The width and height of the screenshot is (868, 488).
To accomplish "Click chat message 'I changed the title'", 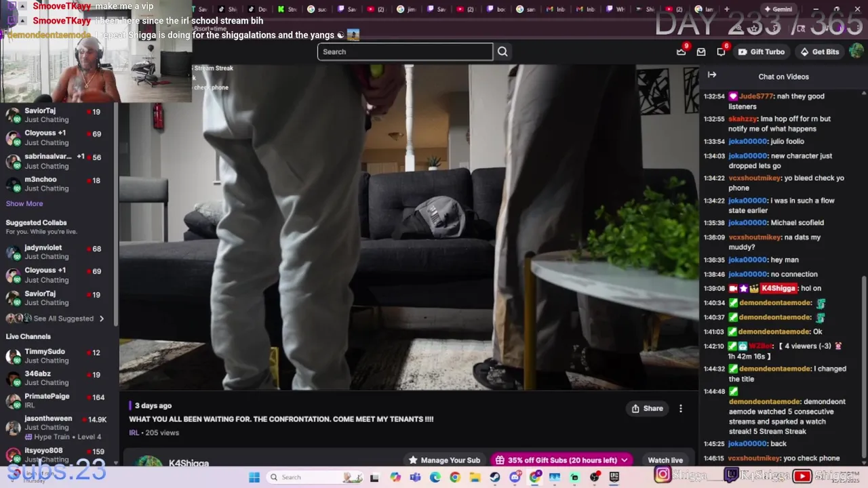I will (787, 374).
